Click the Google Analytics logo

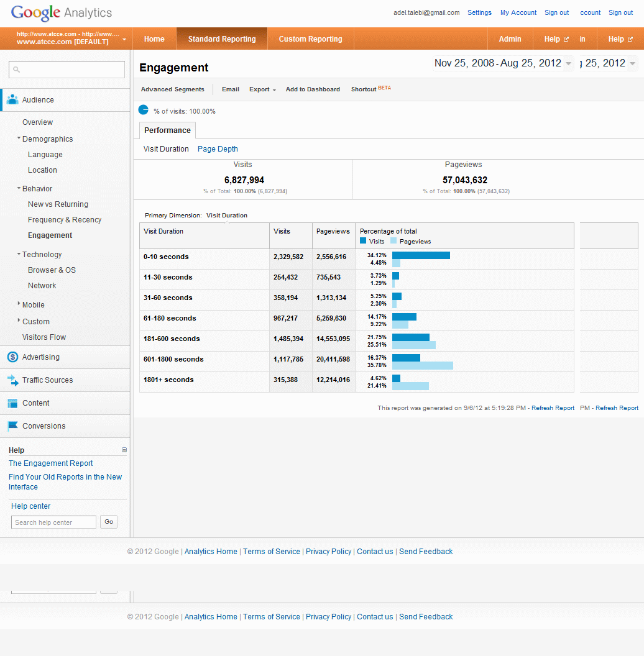coord(61,13)
